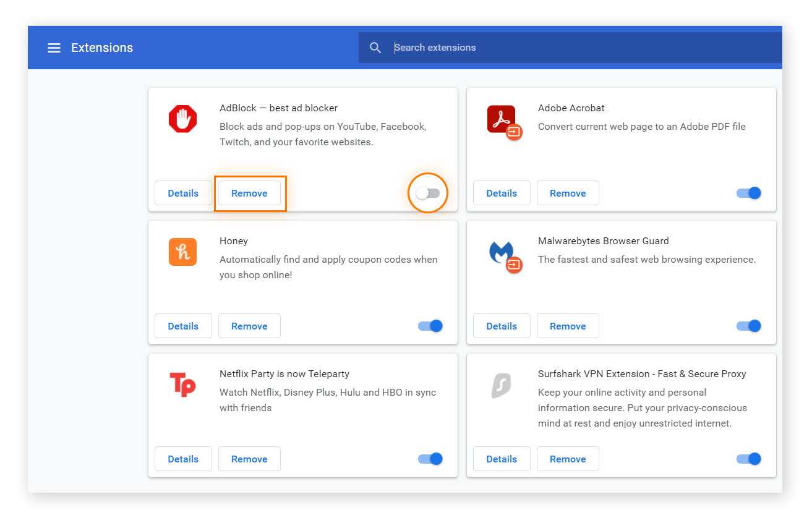This screenshot has width=812, height=523.
Task: Click 'Surfshark VPN Extension - Fast & Secure Proxy' title
Action: tap(642, 374)
